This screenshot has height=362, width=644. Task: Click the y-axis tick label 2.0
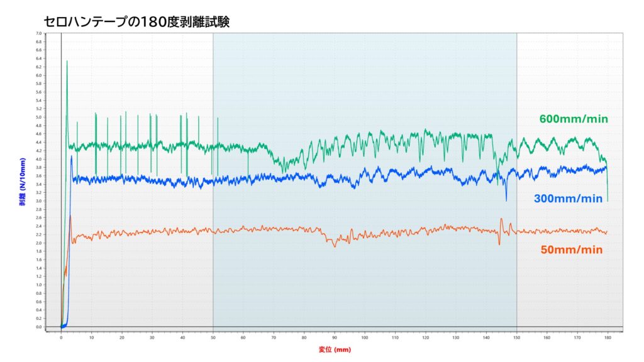tap(38, 243)
